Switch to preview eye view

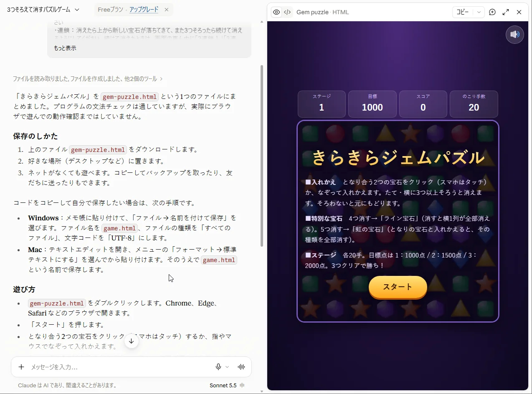pyautogui.click(x=276, y=12)
